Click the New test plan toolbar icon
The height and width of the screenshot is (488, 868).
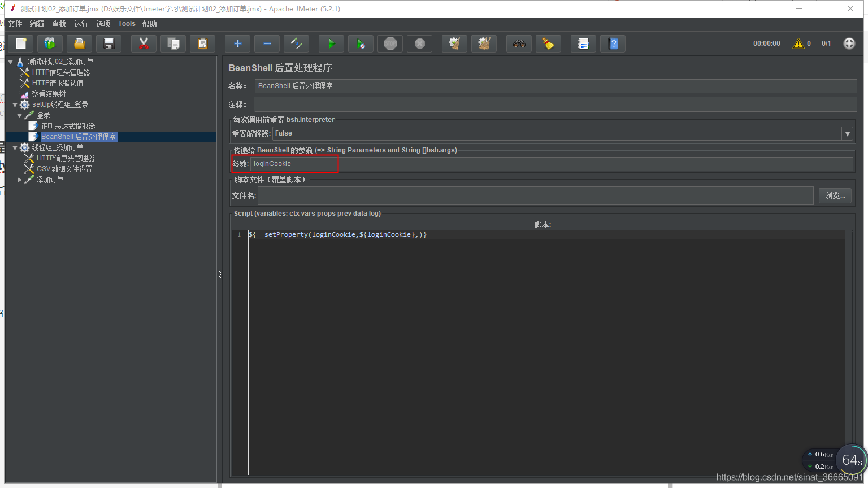click(x=21, y=43)
